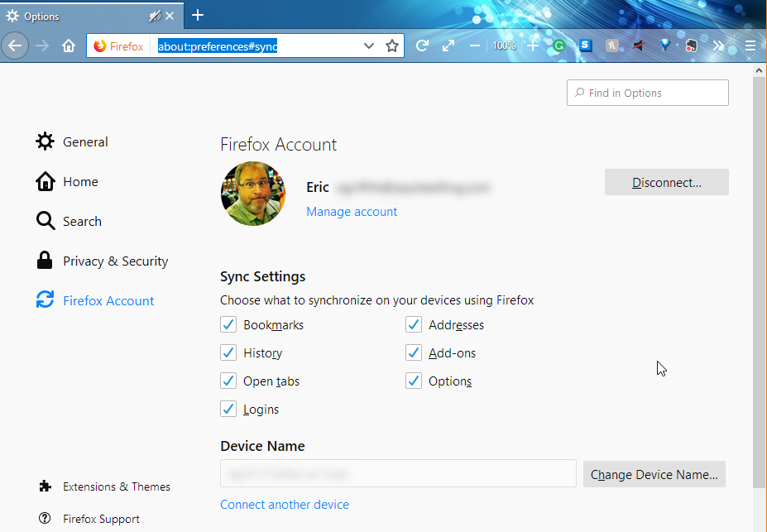Focus the Find in Options search box
The width and height of the screenshot is (767, 532).
[647, 93]
